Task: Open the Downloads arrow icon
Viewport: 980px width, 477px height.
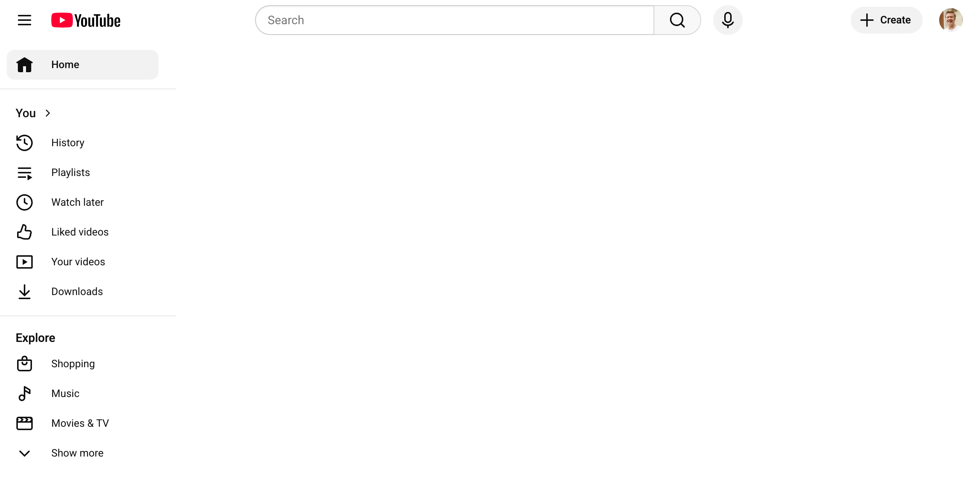Action: coord(24,292)
